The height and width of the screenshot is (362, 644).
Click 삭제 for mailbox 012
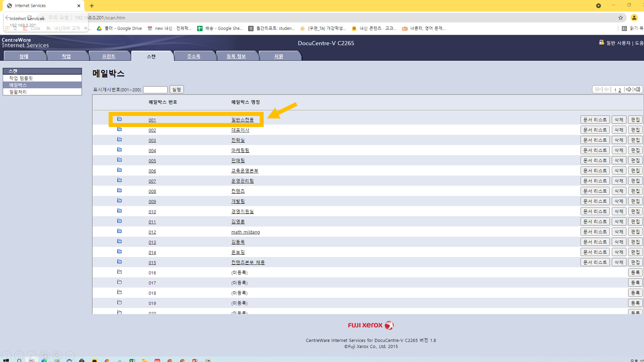(619, 232)
